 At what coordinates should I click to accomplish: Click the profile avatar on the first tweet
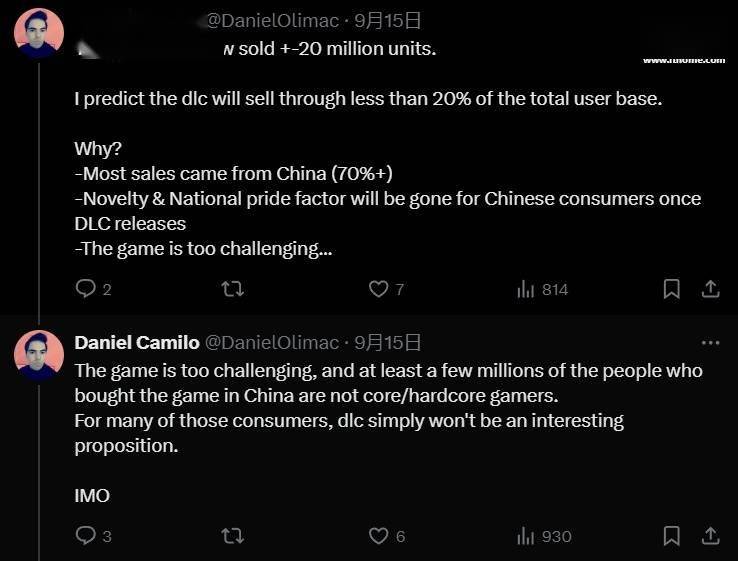(39, 33)
